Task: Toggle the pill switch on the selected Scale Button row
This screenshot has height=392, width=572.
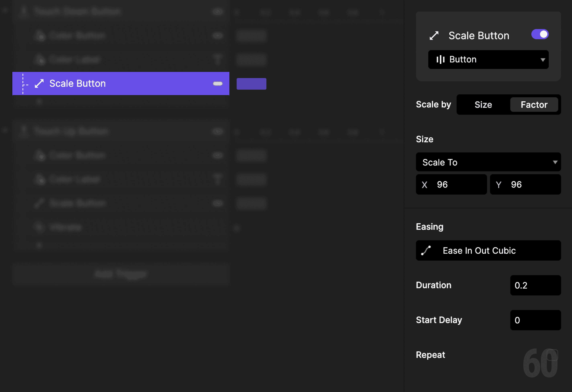Action: point(218,83)
